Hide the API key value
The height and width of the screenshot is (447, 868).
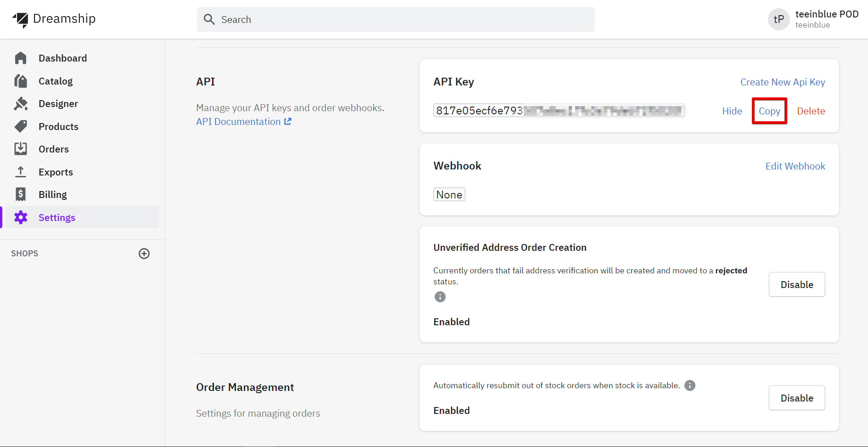point(732,111)
